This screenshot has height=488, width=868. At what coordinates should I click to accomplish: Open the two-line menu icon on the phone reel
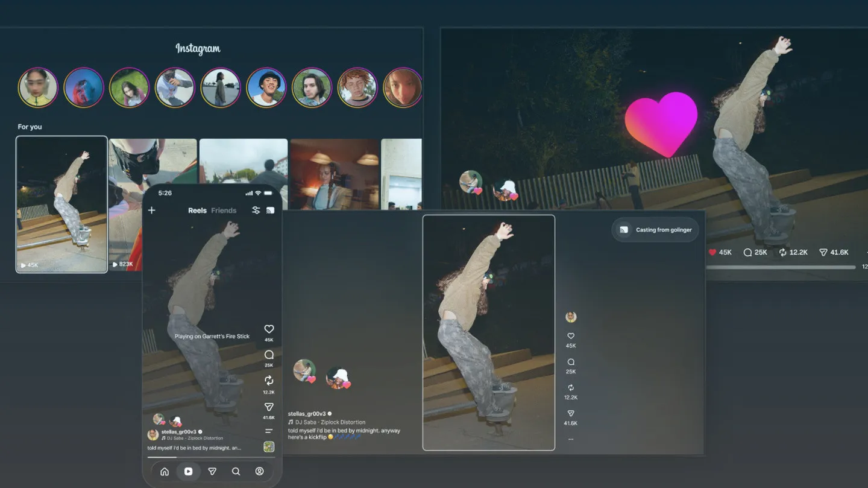269,431
